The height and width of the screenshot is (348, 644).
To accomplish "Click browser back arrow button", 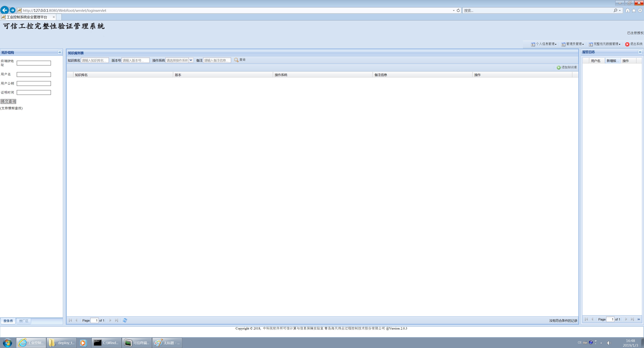I will coord(4,10).
